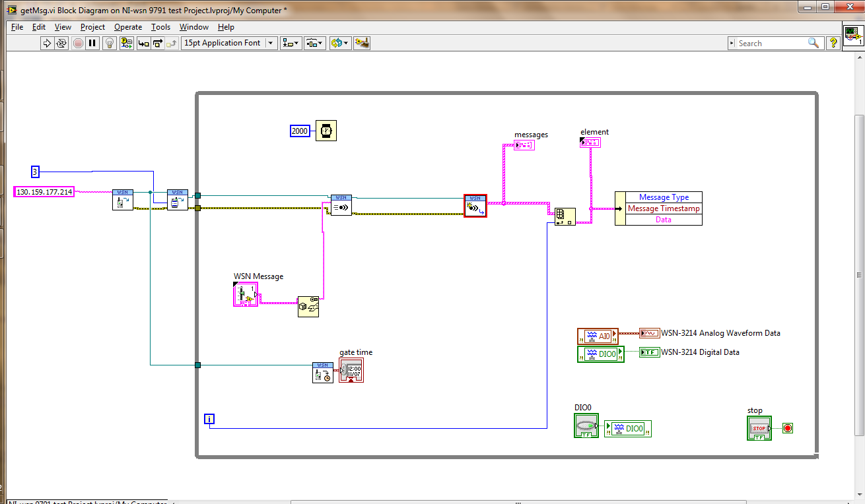Open the 15pt Application Font dropdown

pos(229,43)
